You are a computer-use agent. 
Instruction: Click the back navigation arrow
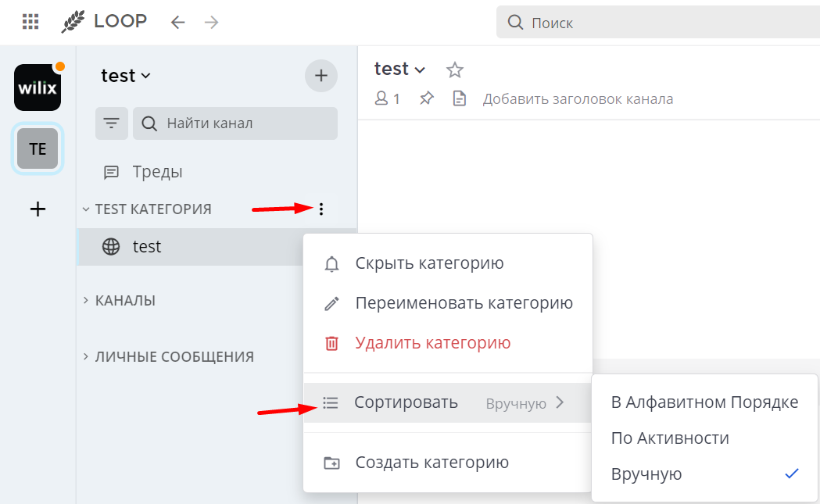[177, 22]
